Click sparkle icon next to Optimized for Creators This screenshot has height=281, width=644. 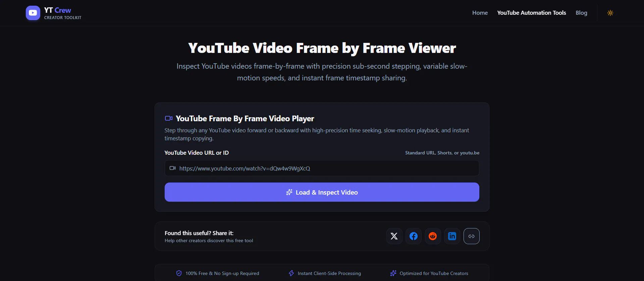[393, 273]
